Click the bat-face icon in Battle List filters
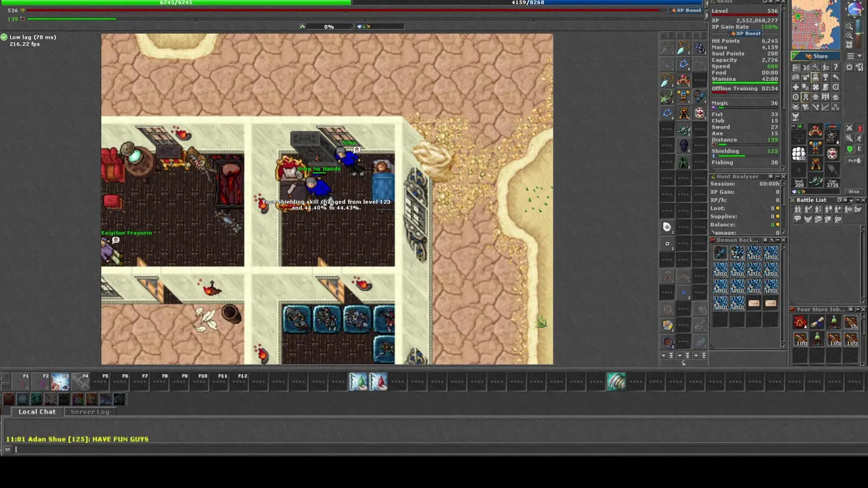868x488 pixels. click(808, 219)
